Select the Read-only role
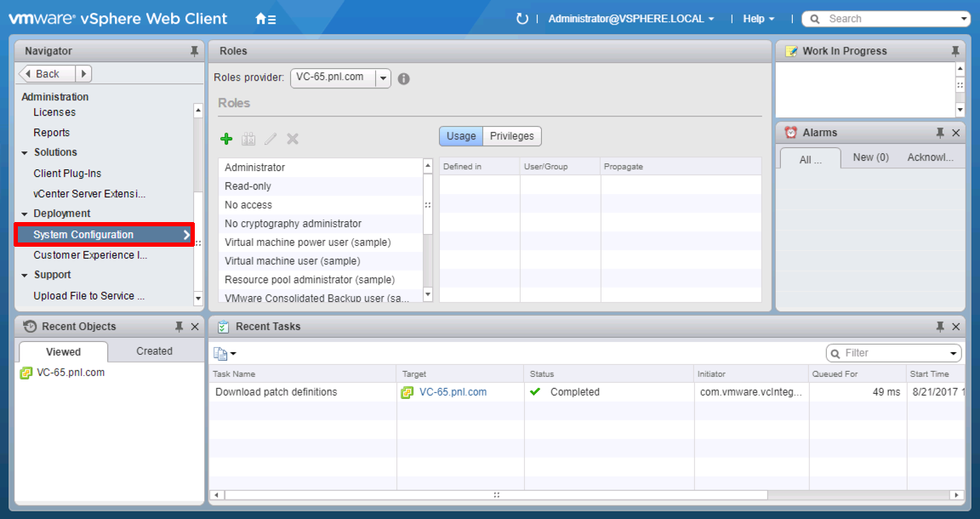980x519 pixels. 322,186
